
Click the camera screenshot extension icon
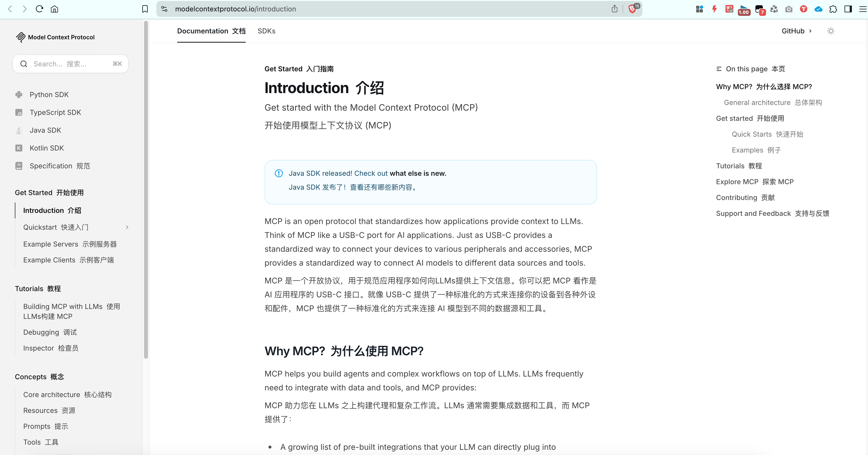(x=789, y=9)
